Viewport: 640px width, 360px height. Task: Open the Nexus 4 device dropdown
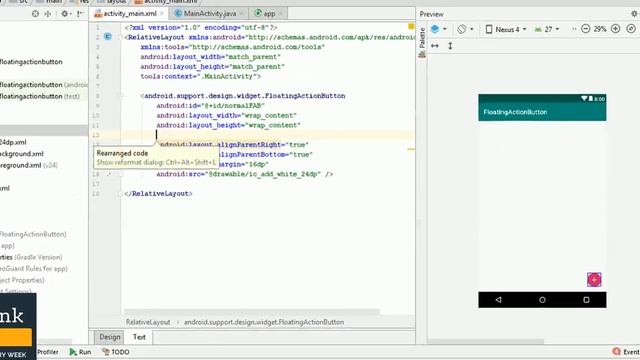[x=506, y=29]
